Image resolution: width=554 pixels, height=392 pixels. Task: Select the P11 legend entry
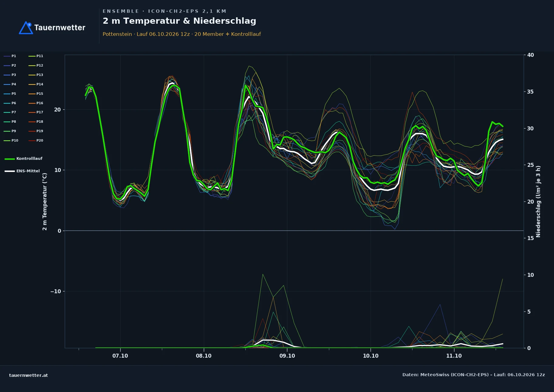(36, 56)
